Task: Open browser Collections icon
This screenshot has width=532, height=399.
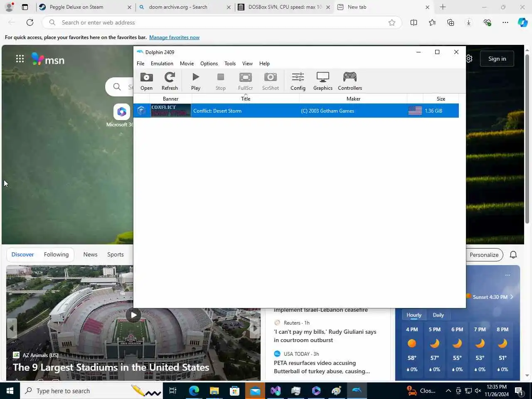Action: tap(451, 22)
